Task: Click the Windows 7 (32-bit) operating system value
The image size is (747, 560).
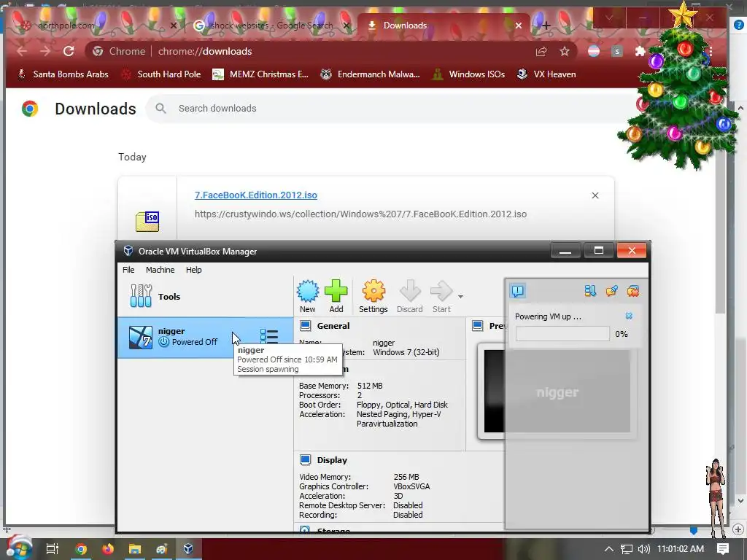Action: pos(406,352)
